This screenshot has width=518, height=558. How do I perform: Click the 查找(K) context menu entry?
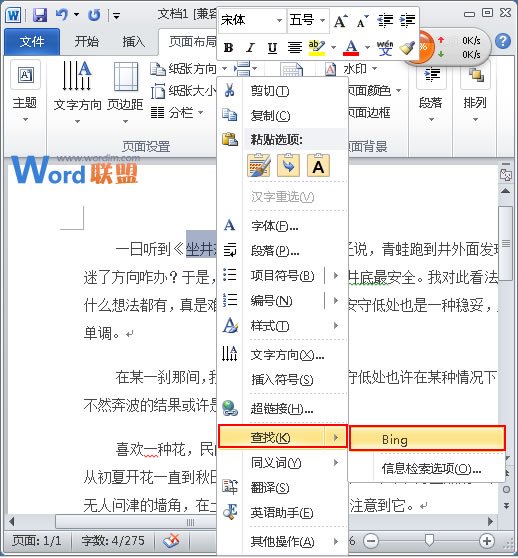point(282,437)
